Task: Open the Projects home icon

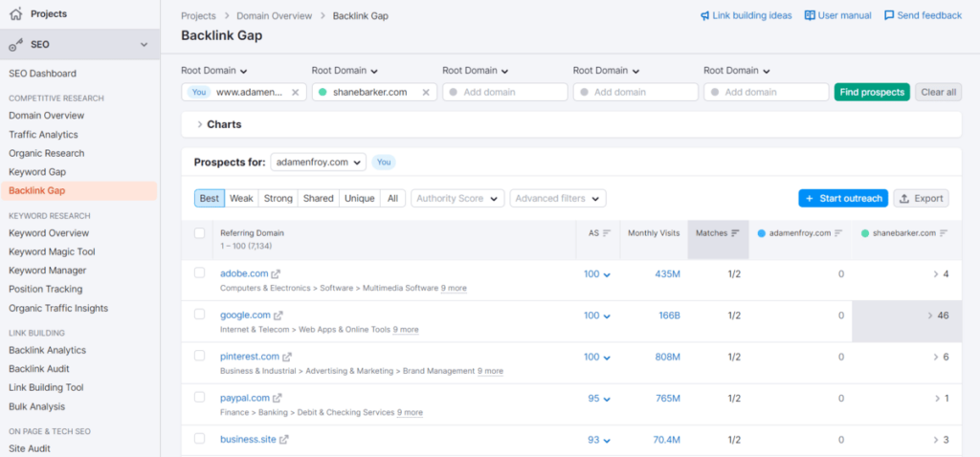Action: click(x=16, y=13)
